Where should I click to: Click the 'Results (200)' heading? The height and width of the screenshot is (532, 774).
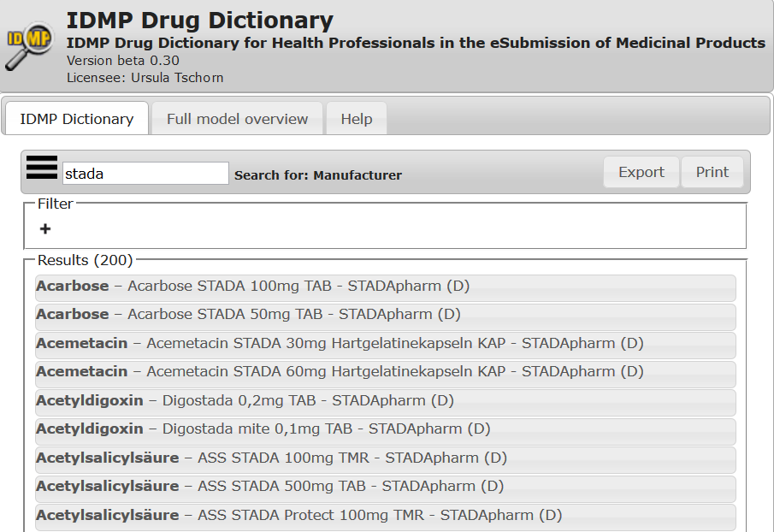[x=86, y=260]
